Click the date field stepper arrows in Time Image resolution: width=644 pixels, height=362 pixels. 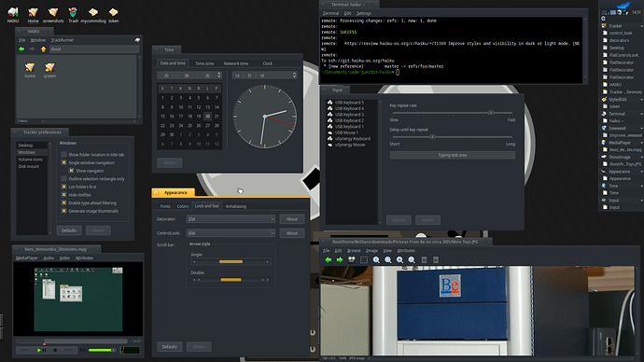pyautogui.click(x=219, y=76)
